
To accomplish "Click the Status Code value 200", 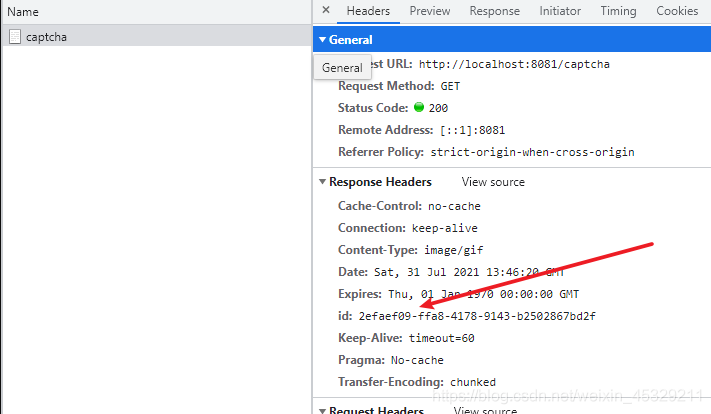I will click(x=438, y=108).
